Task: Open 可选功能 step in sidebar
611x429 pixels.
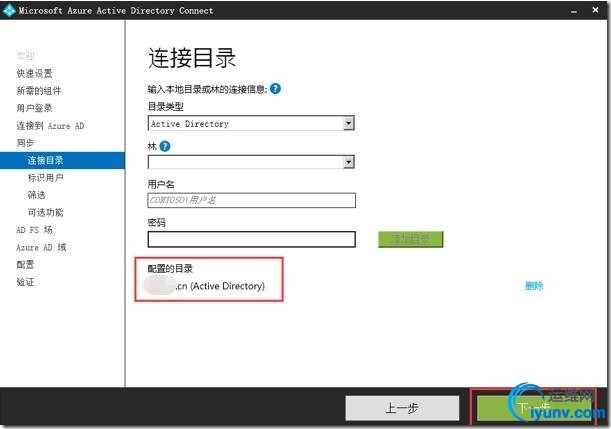Action: (45, 212)
